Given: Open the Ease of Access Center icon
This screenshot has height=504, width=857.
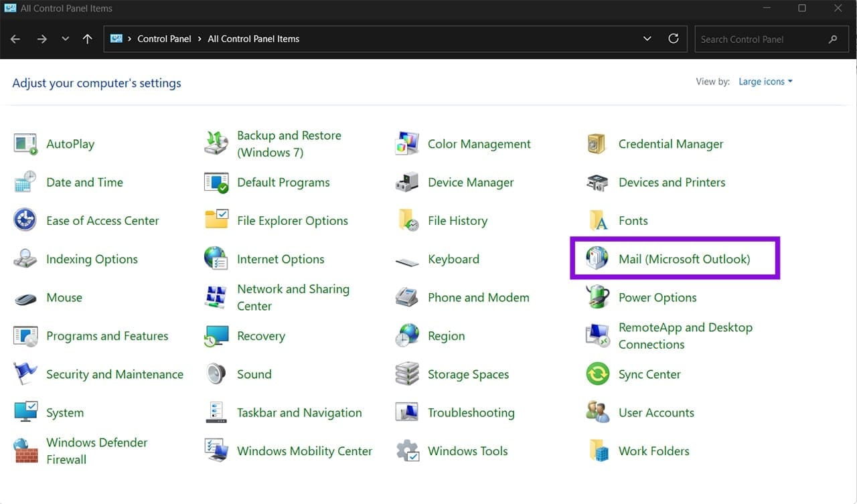Looking at the screenshot, I should pyautogui.click(x=25, y=221).
